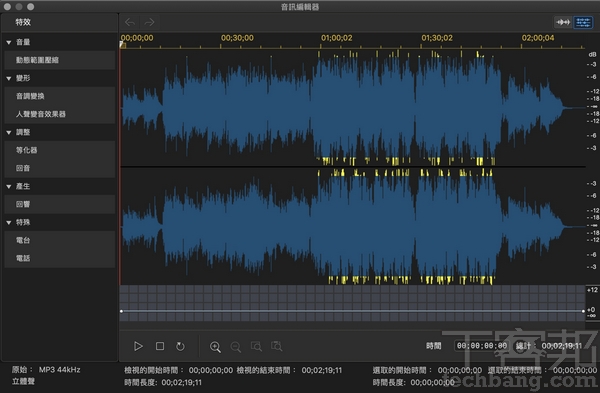This screenshot has height=393, width=600.
Task: Click the 02;00;04 mark on ruler
Action: click(x=538, y=38)
